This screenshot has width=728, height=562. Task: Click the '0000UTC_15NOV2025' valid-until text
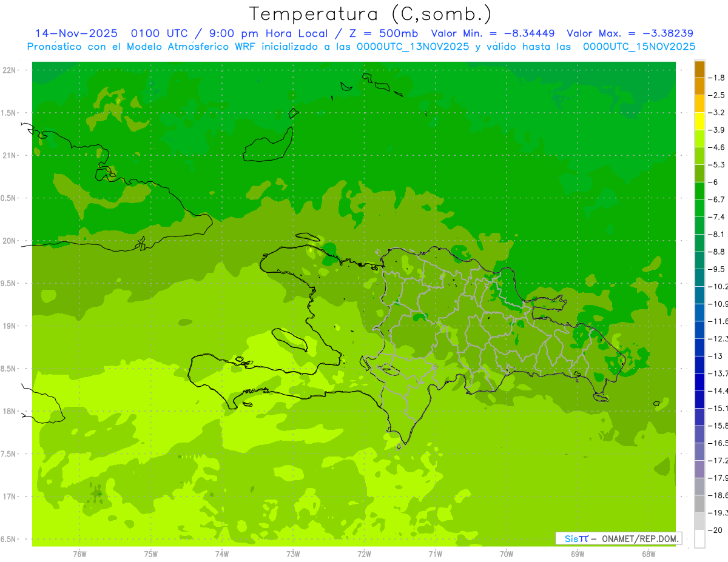(x=639, y=47)
